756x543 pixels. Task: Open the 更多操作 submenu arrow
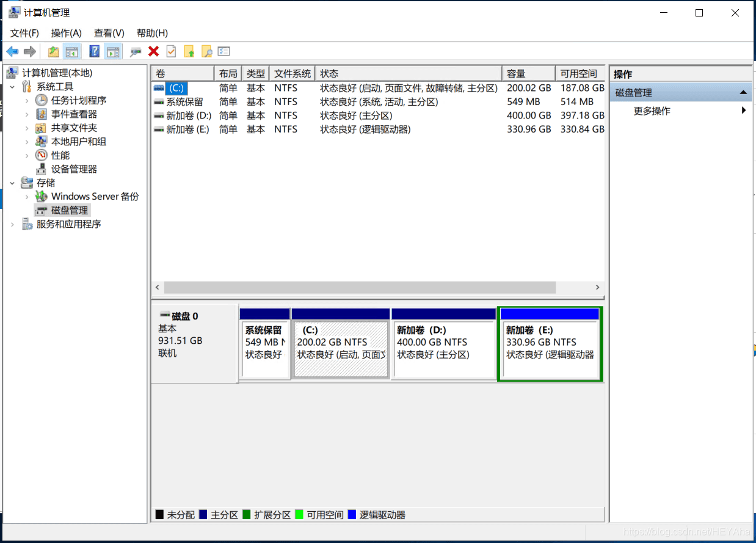[744, 110]
